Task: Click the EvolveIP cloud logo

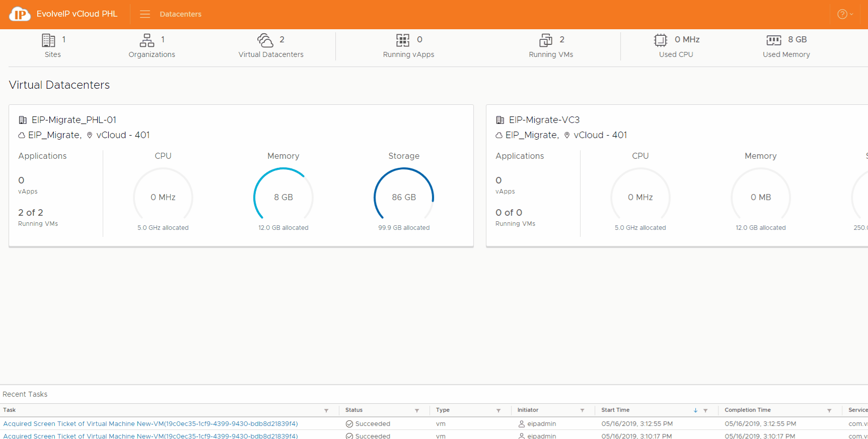Action: pyautogui.click(x=20, y=14)
